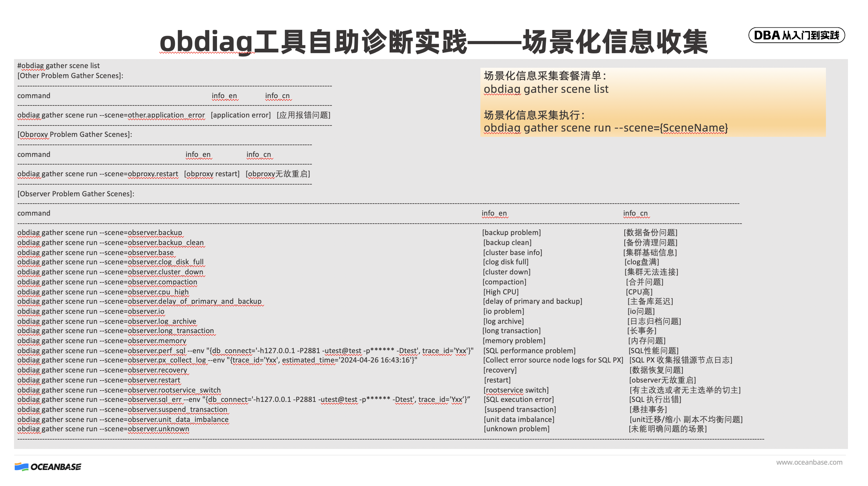The height and width of the screenshot is (486, 868).
Task: Click the [Obproxy Problem Gather Scenes] section header
Action: pyautogui.click(x=75, y=134)
